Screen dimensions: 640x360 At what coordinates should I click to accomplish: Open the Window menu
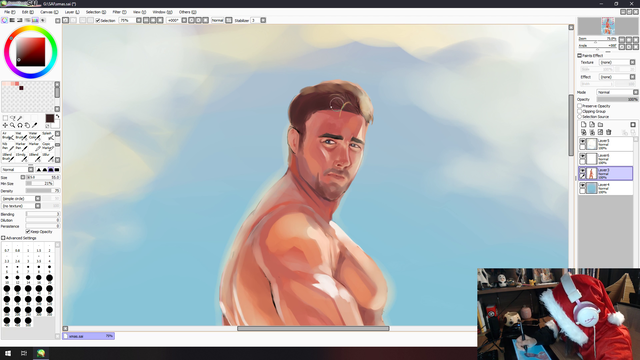pyautogui.click(x=162, y=12)
